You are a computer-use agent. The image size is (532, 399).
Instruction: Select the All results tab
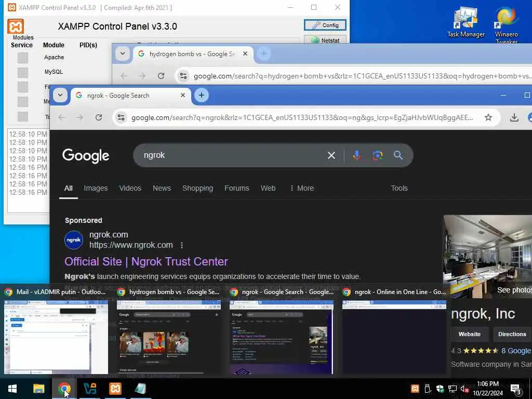(69, 188)
